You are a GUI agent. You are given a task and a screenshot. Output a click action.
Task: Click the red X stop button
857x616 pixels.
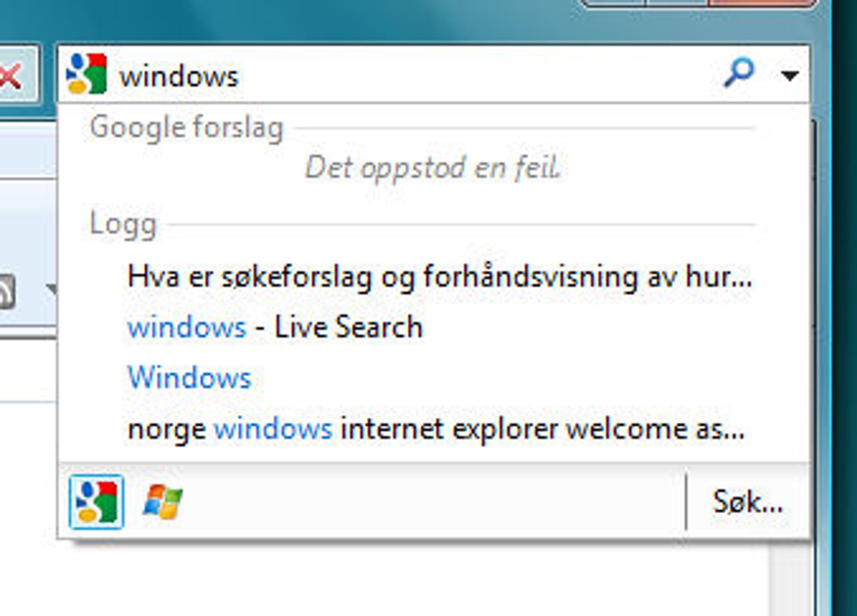click(13, 75)
